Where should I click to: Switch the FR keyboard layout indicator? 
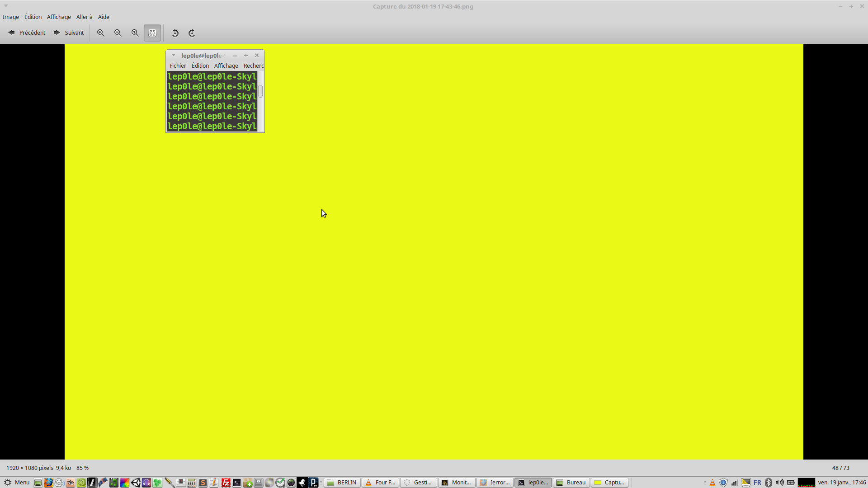[757, 482]
